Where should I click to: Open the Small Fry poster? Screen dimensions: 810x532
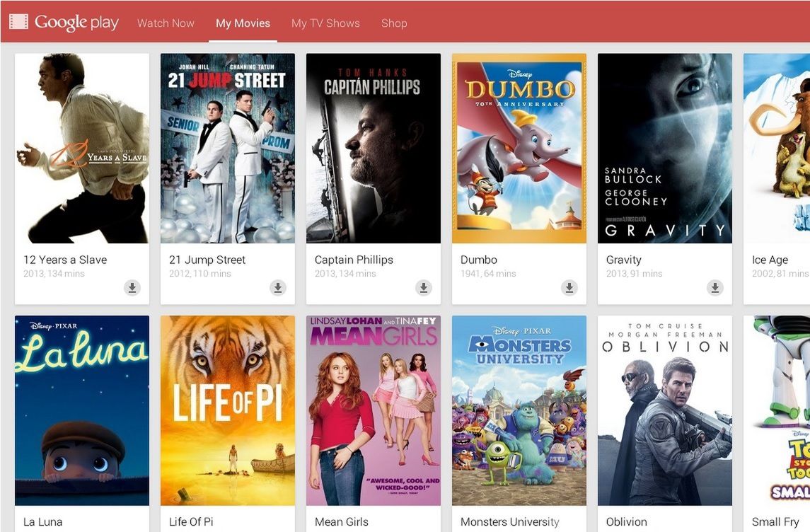coord(777,410)
